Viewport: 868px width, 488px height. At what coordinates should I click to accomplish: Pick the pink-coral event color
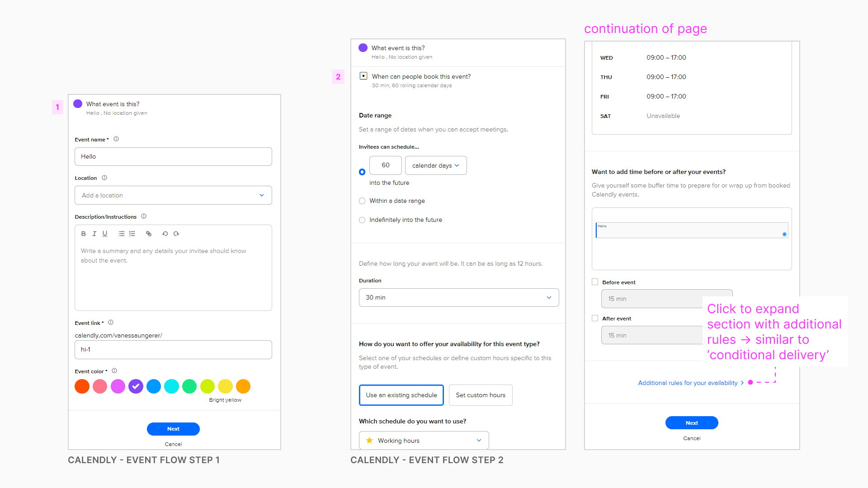(100, 386)
